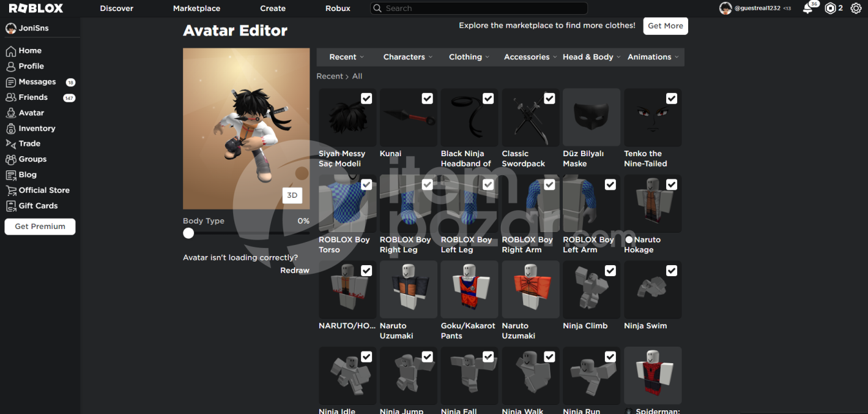Uncheck the Kunai accessory
Image resolution: width=868 pixels, height=414 pixels.
click(428, 99)
